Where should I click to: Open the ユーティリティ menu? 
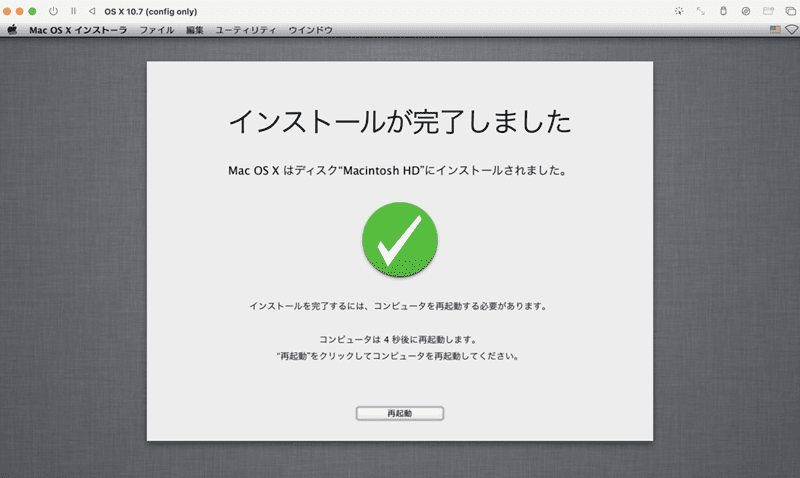coord(246,30)
